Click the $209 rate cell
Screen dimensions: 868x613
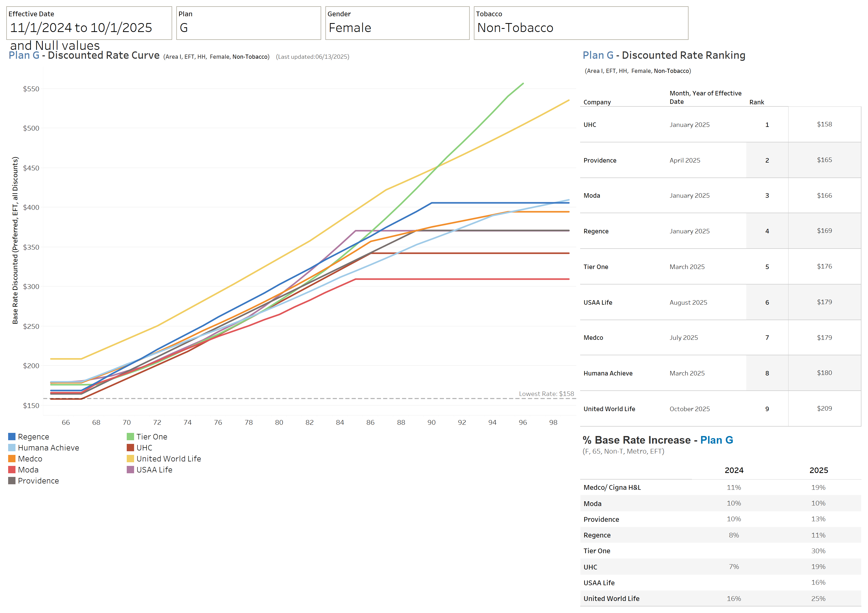(824, 408)
